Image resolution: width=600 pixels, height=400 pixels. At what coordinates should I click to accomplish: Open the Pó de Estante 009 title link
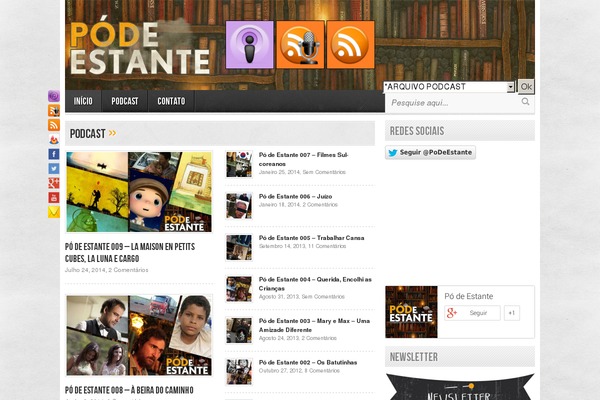[x=130, y=252]
